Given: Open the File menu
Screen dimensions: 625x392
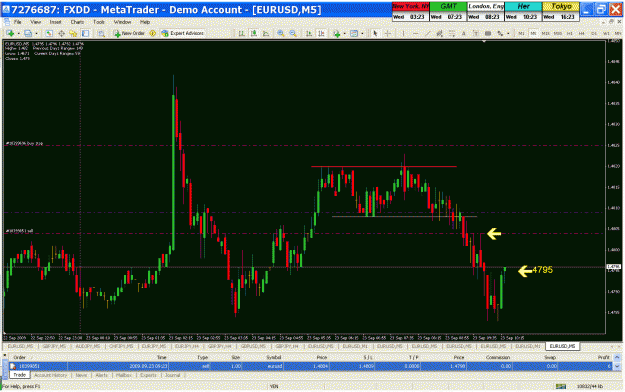Looking at the screenshot, I should pos(18,22).
